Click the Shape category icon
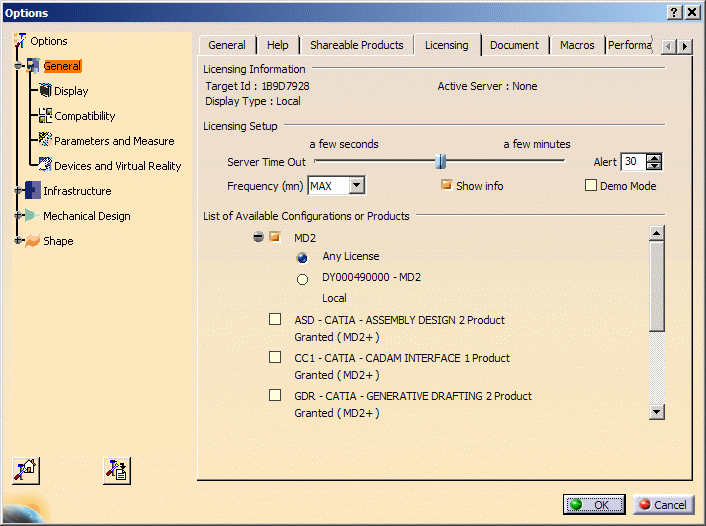Screen dimensions: 706x526 [33, 240]
